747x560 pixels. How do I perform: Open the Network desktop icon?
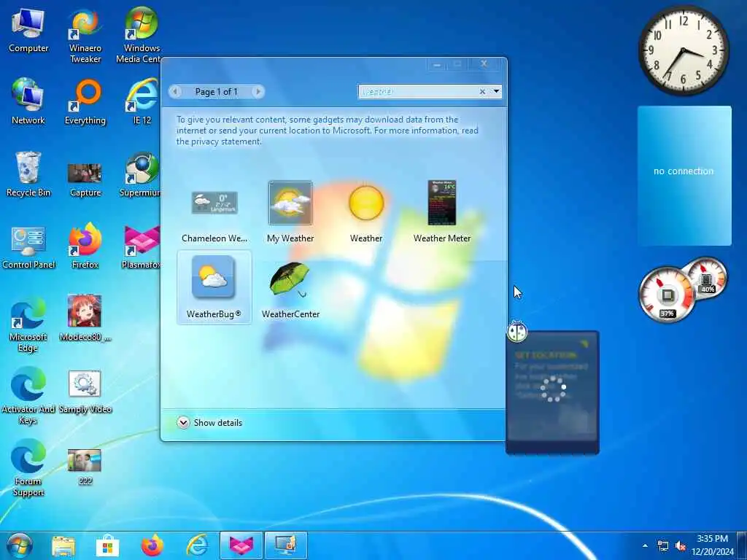pos(28,101)
